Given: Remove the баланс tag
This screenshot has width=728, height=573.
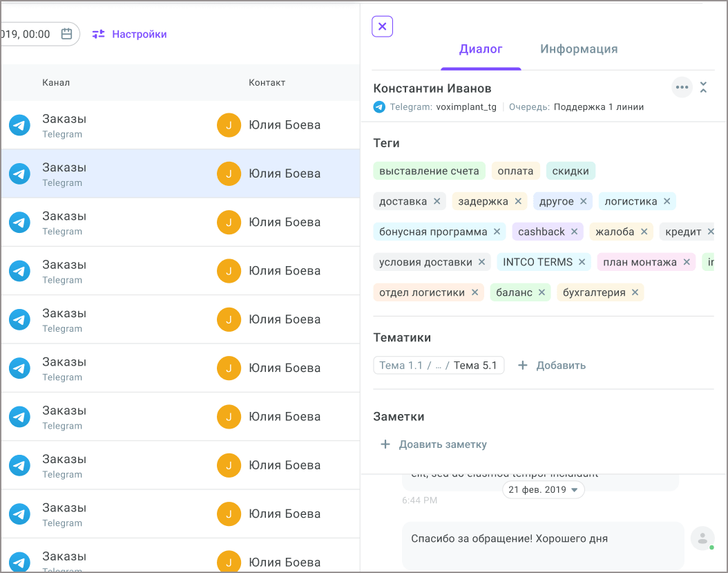Looking at the screenshot, I should click(x=542, y=292).
